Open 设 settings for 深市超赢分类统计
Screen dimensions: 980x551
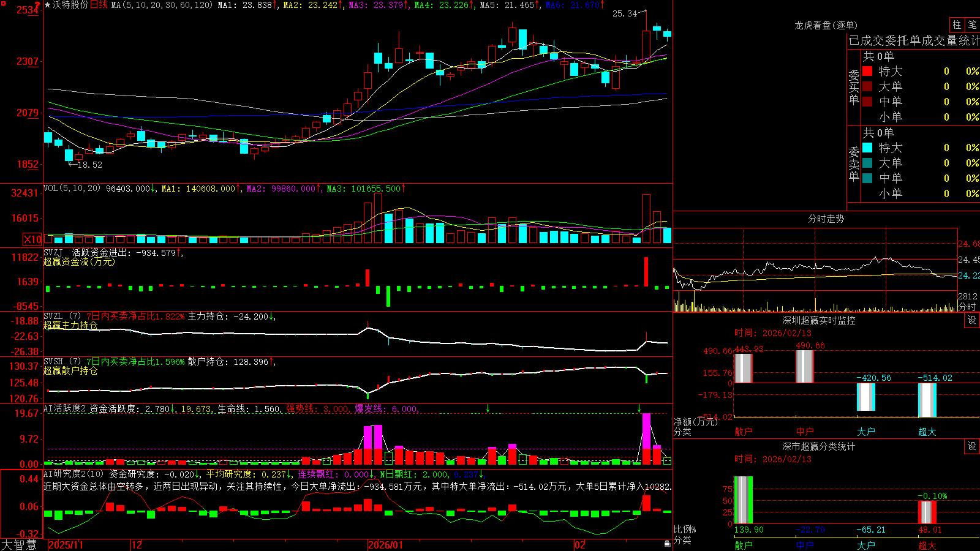coord(972,446)
